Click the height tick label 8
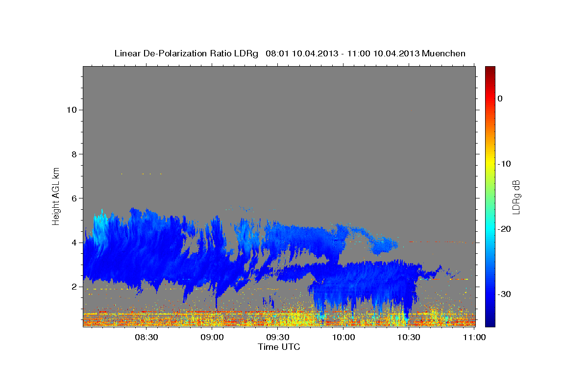The width and height of the screenshot is (588, 392). [x=74, y=154]
